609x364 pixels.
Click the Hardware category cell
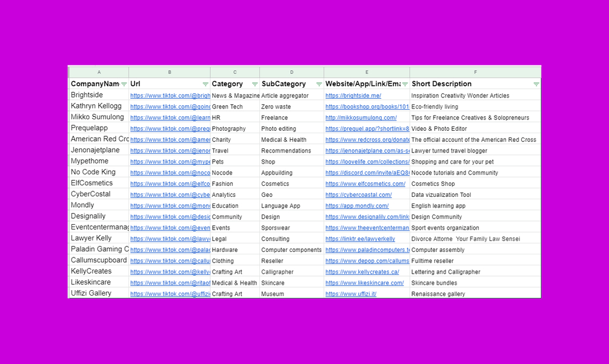tap(235, 250)
